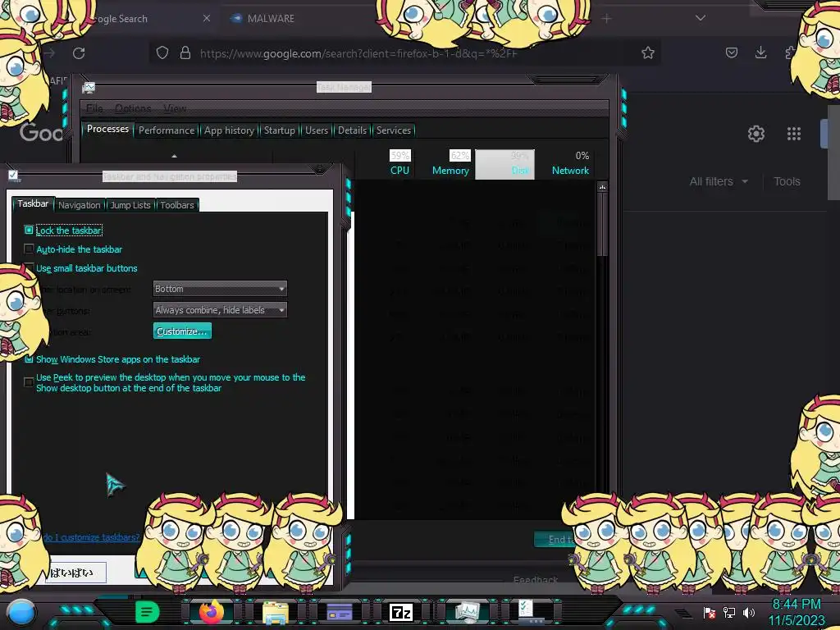The height and width of the screenshot is (630, 840).
Task: Click the Customize... button
Action: pos(182,331)
